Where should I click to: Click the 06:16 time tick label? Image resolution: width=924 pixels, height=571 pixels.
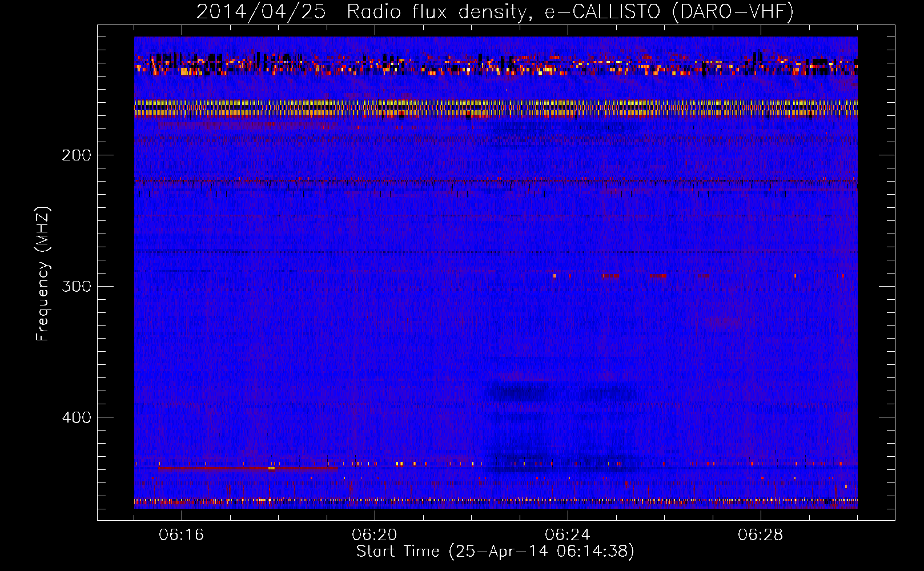click(182, 535)
